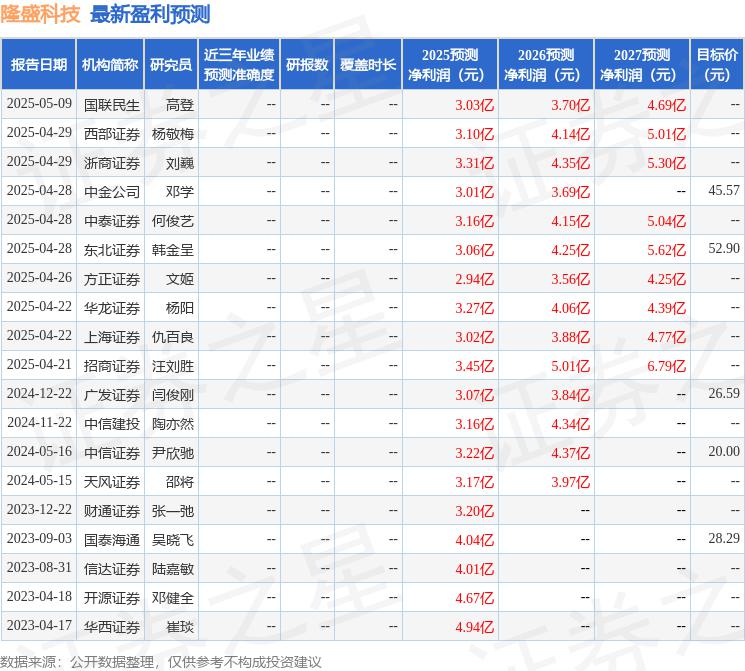Viewport: 745px width, 671px height.
Task: Click date cell 2023-04-17
Action: [39, 625]
